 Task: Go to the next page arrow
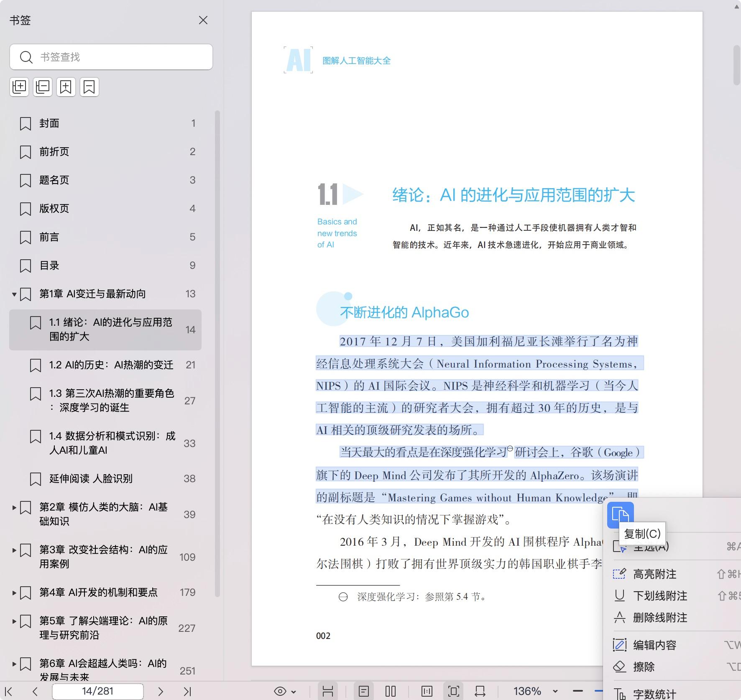click(161, 692)
